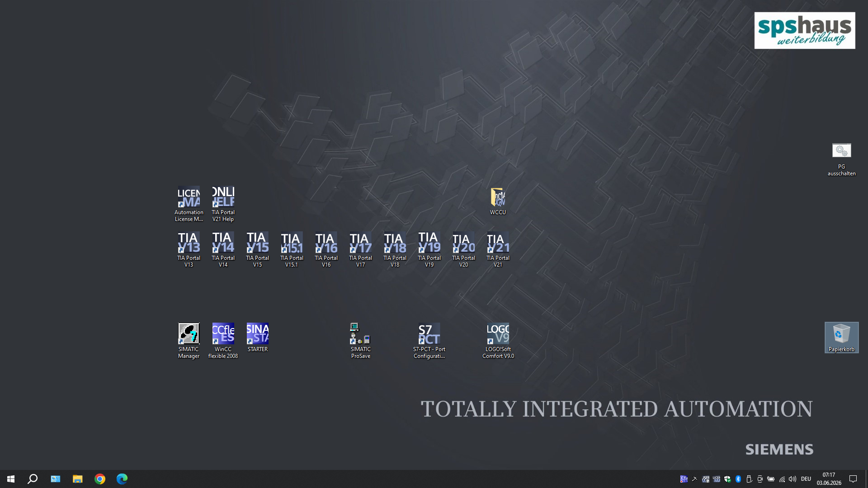868x488 pixels.
Task: Launch Google Chrome from taskbar
Action: [x=100, y=479]
